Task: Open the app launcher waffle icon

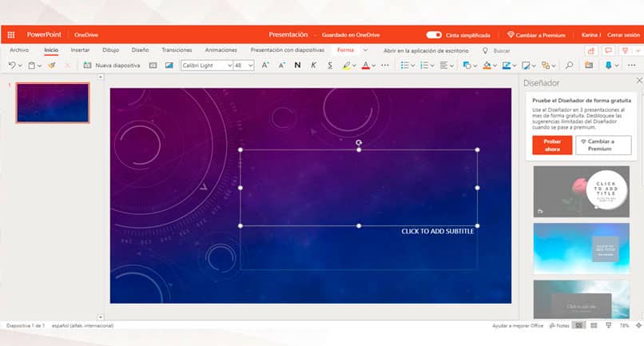Action: tap(11, 35)
